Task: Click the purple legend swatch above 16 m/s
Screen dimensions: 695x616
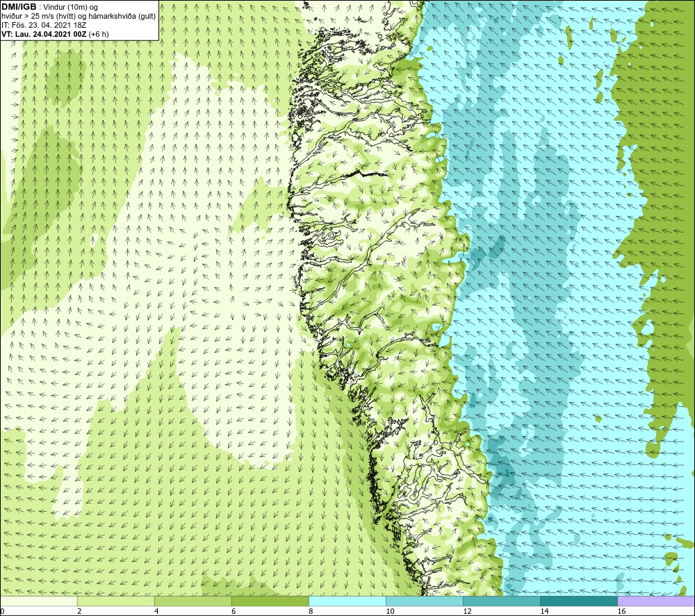Action: click(x=656, y=601)
